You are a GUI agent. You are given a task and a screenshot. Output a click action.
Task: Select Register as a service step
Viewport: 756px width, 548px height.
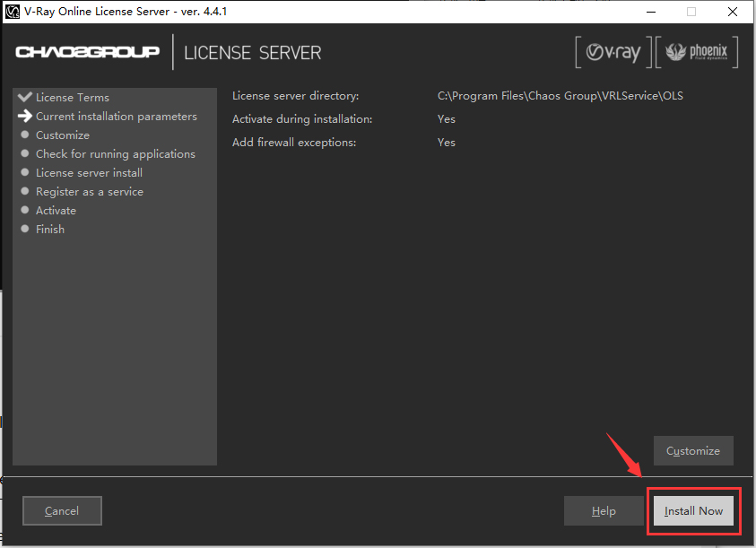pyautogui.click(x=90, y=192)
